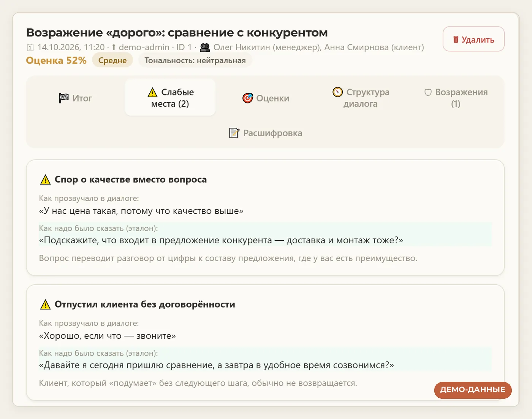Click the Средне rating badge

[112, 60]
